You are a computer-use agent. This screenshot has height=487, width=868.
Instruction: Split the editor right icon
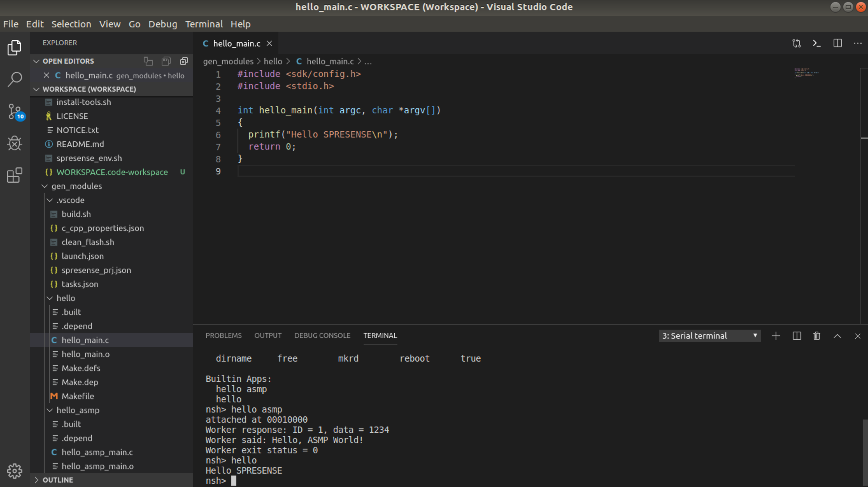(x=837, y=43)
